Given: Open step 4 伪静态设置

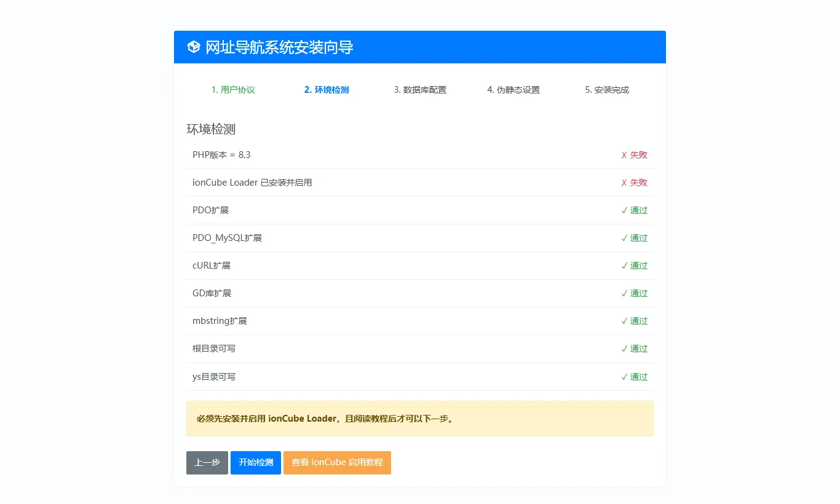Looking at the screenshot, I should pos(513,90).
